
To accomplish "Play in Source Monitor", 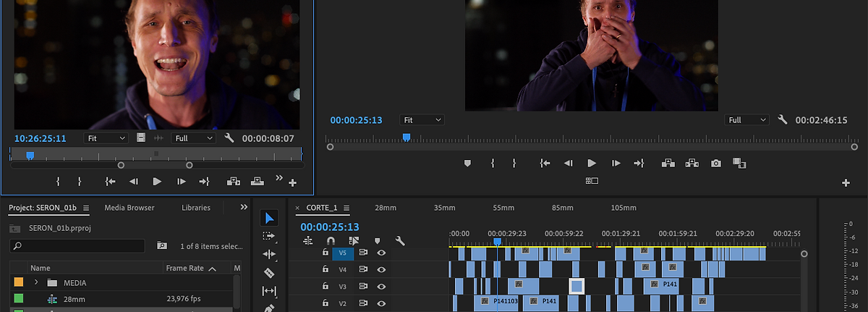I will tap(157, 182).
